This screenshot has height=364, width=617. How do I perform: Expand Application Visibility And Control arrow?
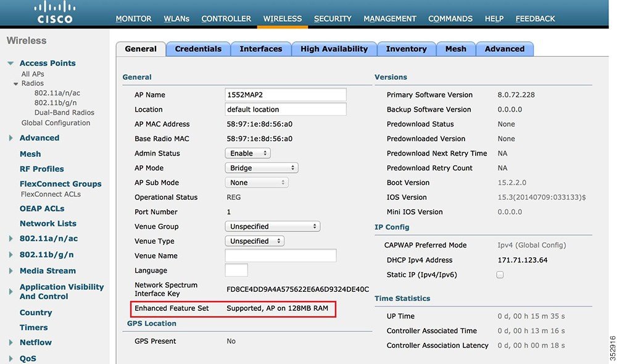tap(10, 292)
